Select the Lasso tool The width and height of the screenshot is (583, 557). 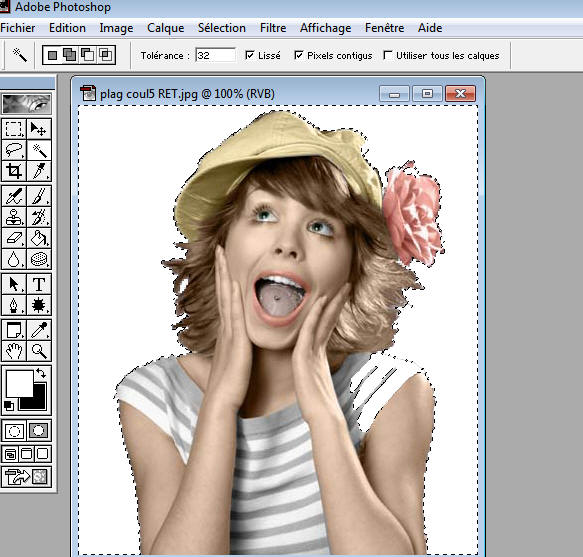(14, 150)
